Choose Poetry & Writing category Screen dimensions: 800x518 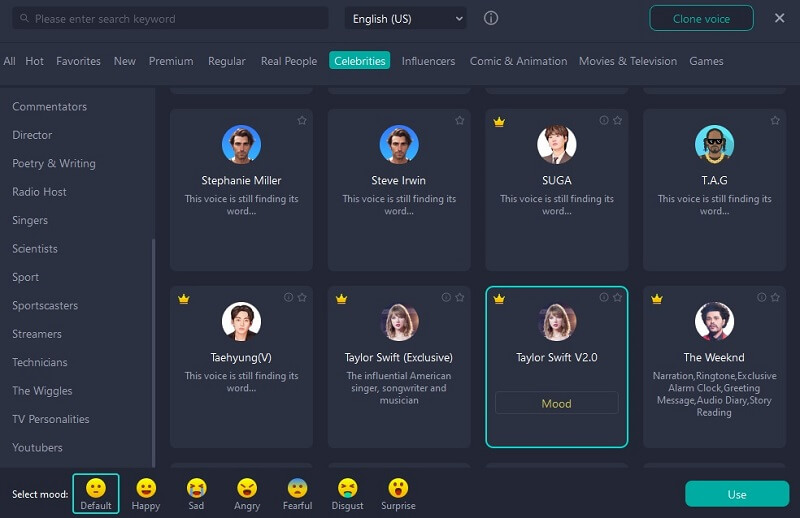54,163
